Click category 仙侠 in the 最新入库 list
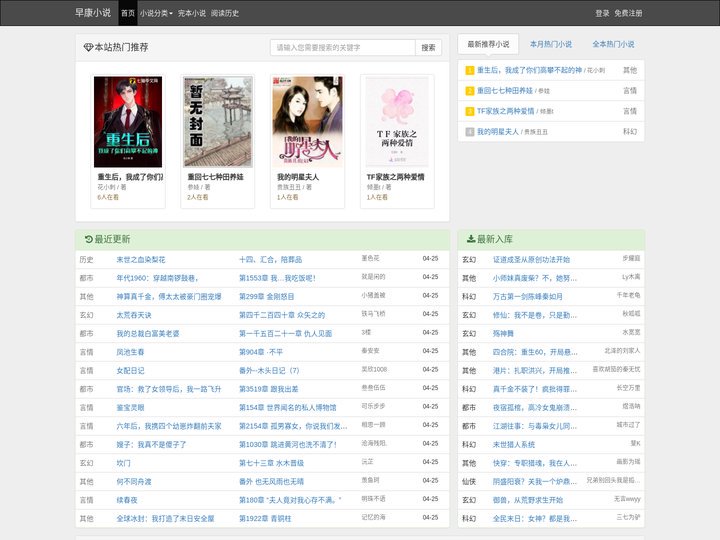Screen dimensions: 720x540 (469, 482)
